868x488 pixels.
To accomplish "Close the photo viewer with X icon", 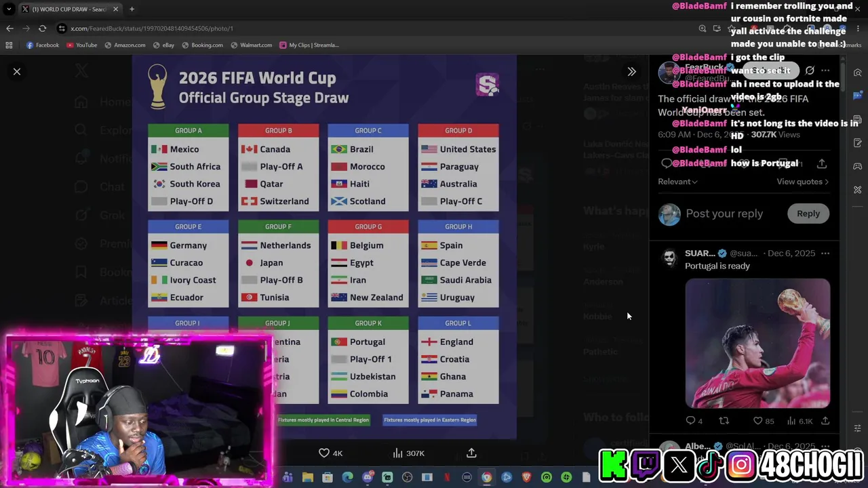I will (x=17, y=71).
